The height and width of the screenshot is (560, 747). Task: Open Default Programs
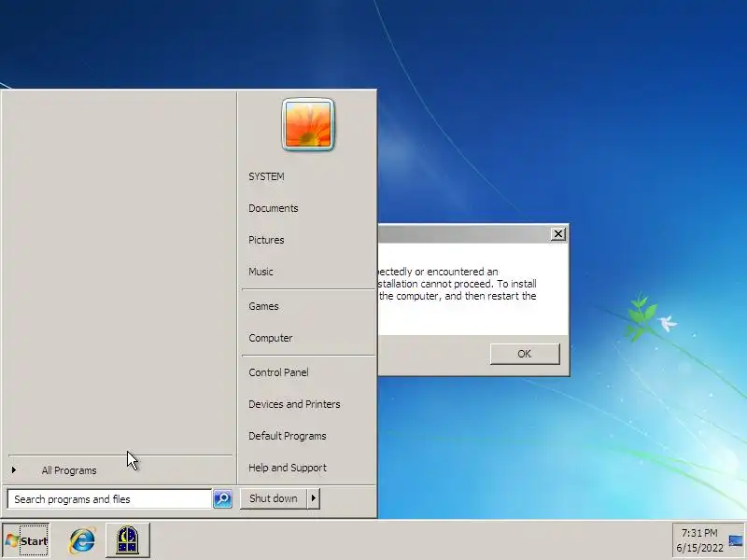[x=288, y=436]
